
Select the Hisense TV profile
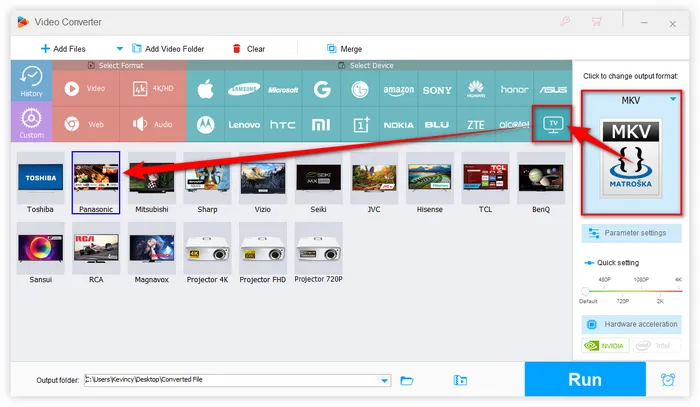(x=429, y=183)
